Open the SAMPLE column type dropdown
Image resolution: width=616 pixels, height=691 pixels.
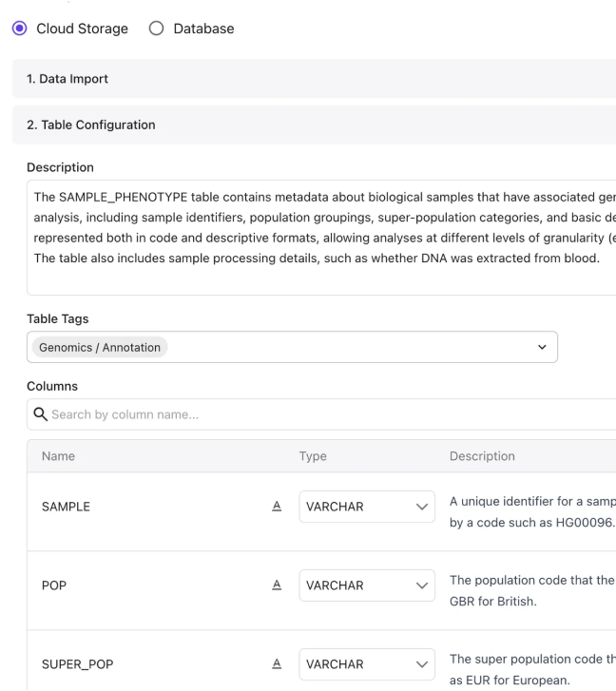[367, 507]
